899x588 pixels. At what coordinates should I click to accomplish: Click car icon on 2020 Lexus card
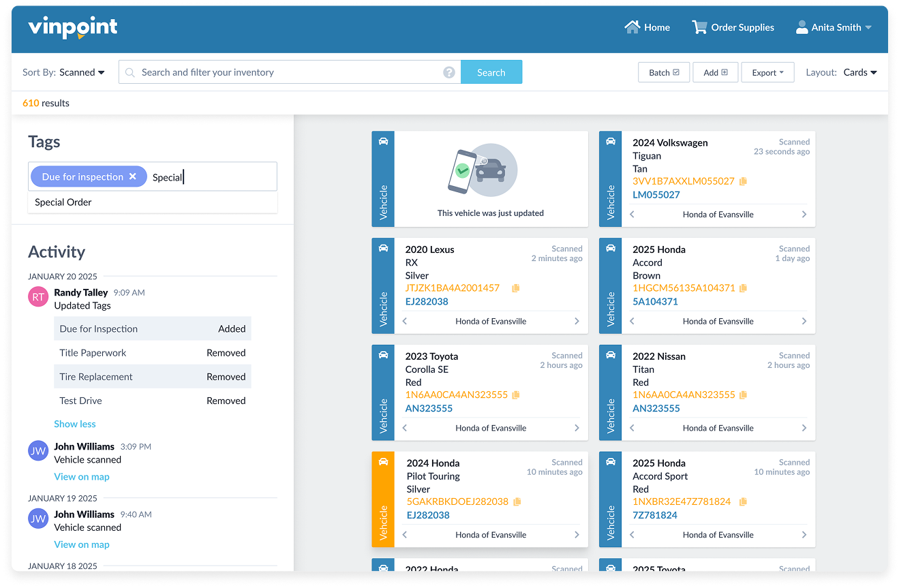pyautogui.click(x=383, y=248)
